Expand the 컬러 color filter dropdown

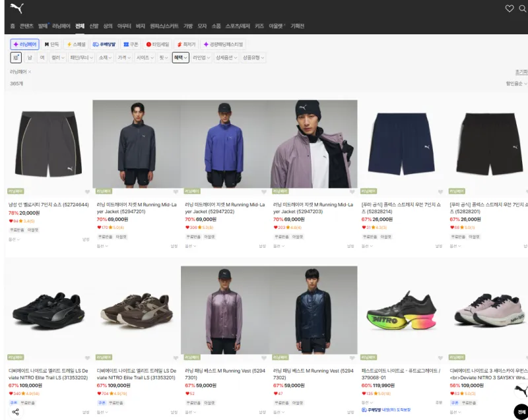tap(58, 57)
